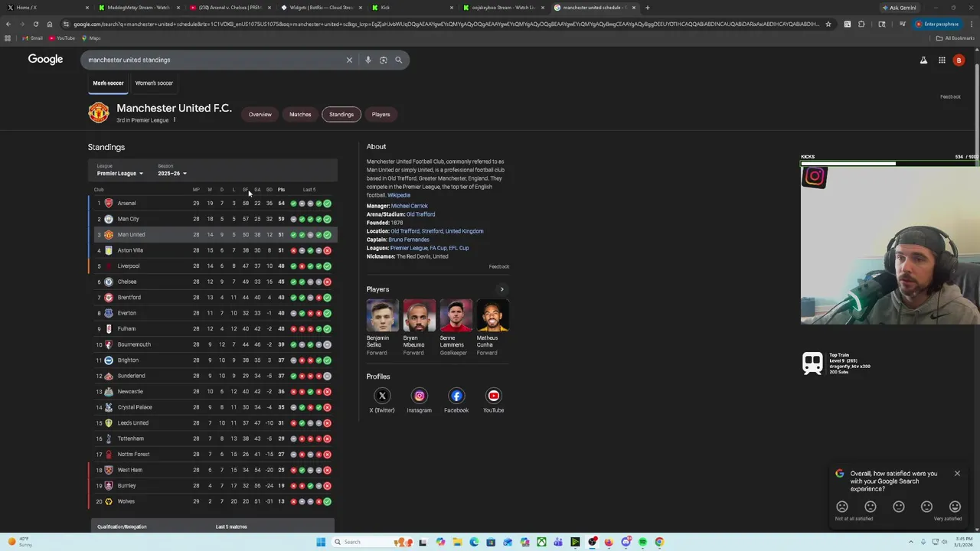Screen dimensions: 980x551
Task: Open Bryan Mbeumo player thumbnail
Action: click(419, 315)
